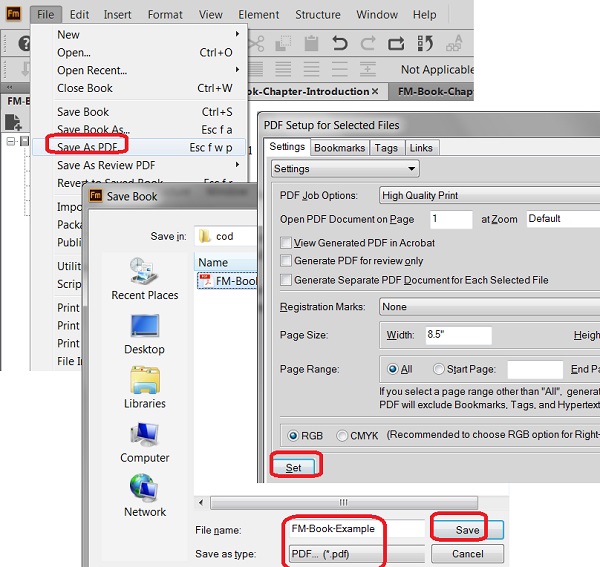Open the File menu
This screenshot has height=567, width=600.
pos(46,15)
